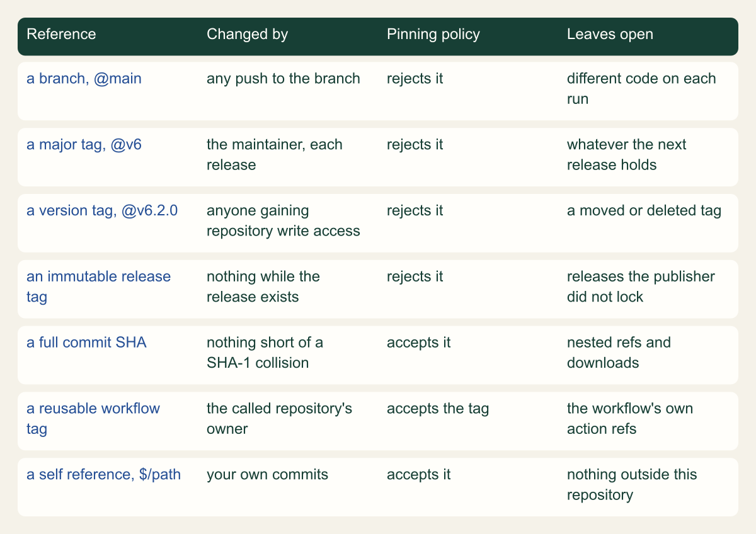This screenshot has width=756, height=534.
Task: Click 'rejects it' in the @v6 row
Action: pos(415,144)
